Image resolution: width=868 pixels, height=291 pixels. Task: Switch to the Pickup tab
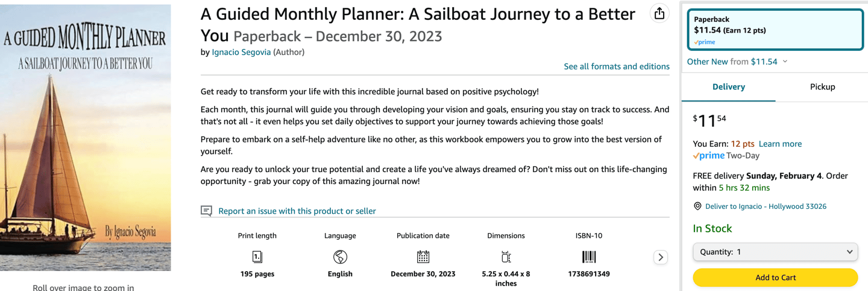[822, 87]
